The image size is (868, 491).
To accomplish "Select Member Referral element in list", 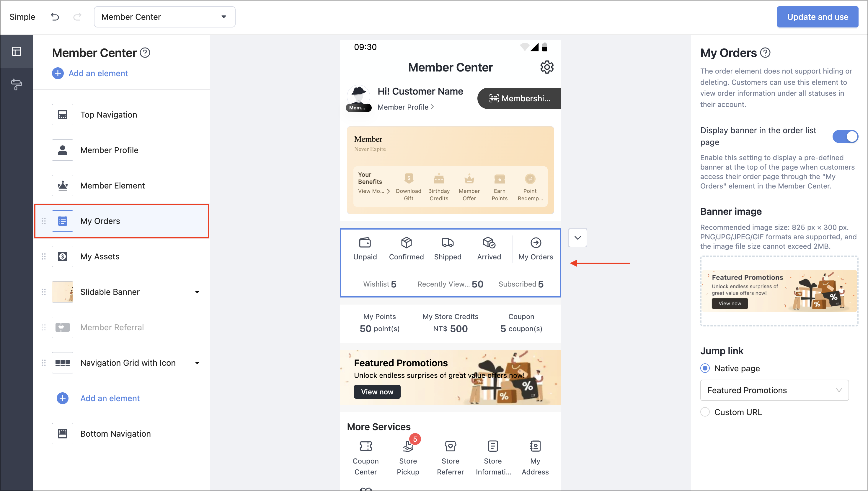I will point(122,327).
